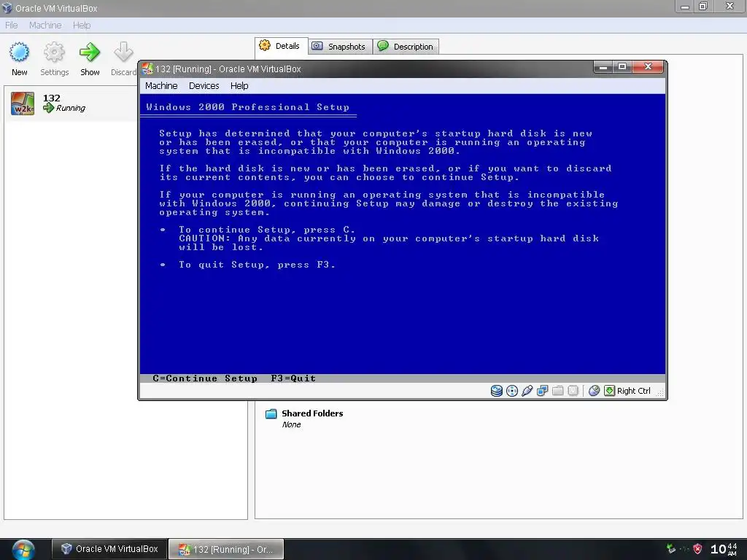
Task: Switch to the Description tab
Action: coord(406,47)
